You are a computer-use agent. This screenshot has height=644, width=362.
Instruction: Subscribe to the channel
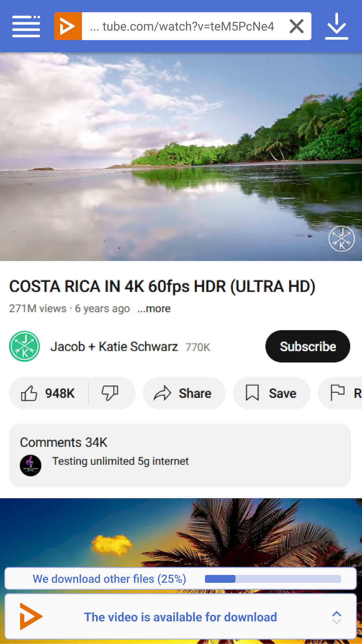pos(308,346)
